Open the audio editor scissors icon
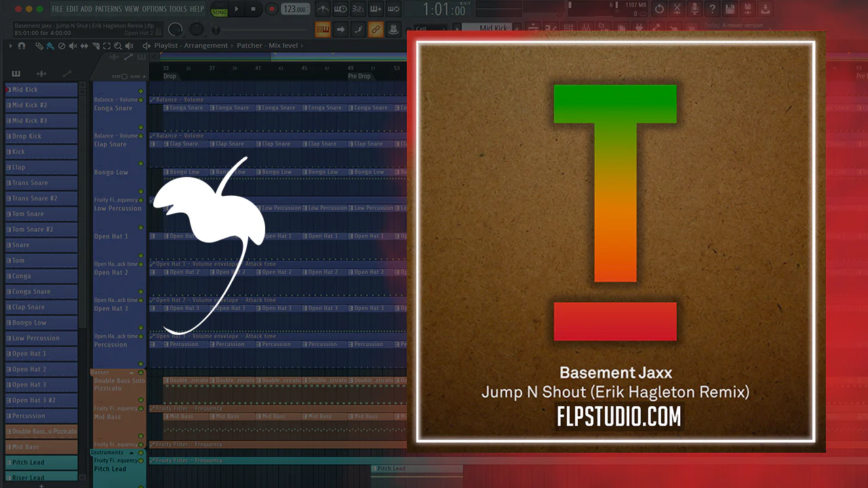868x488 pixels. (677, 9)
